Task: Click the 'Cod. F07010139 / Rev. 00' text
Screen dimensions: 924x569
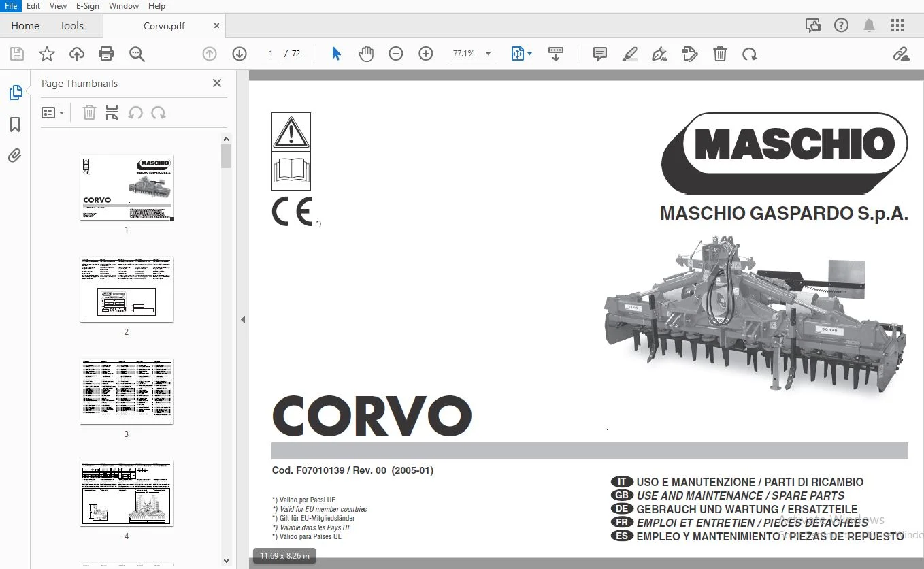Action: [x=329, y=470]
